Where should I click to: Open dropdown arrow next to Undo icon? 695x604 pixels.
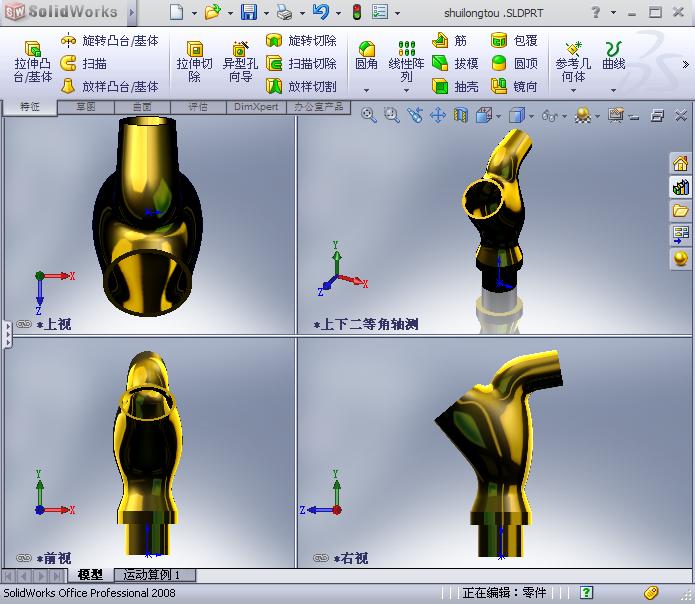click(339, 14)
